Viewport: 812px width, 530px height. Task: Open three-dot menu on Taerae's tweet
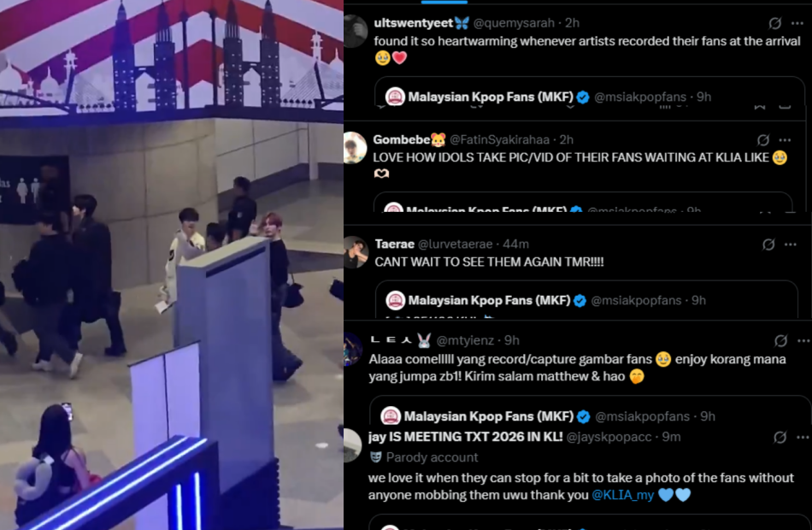tap(791, 244)
